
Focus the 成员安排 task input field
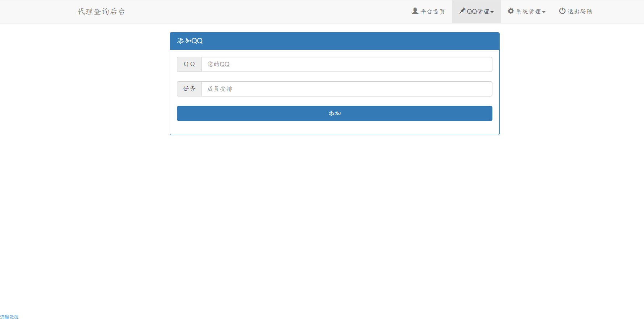pyautogui.click(x=347, y=89)
